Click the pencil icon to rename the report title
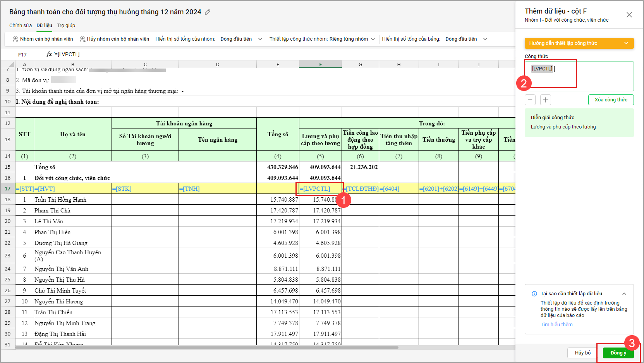Screen dimensions: 644x363 coord(208,12)
